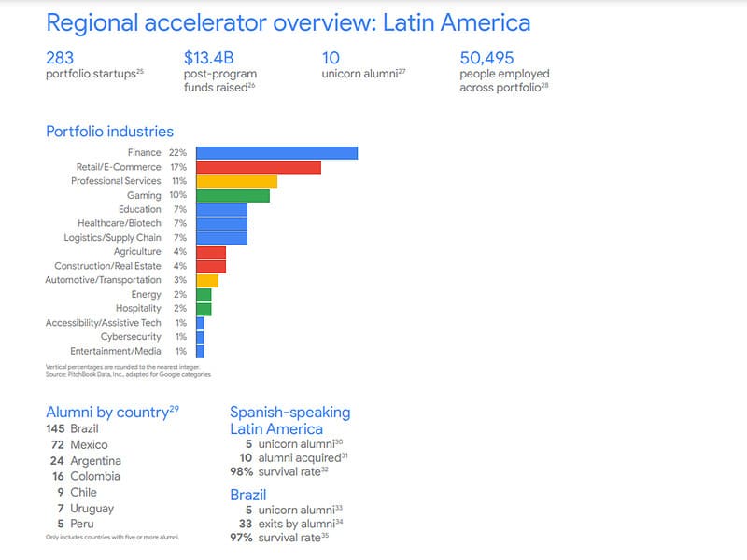Click the '$13.4B' funds raised figure
The height and width of the screenshot is (560, 747).
click(x=208, y=58)
